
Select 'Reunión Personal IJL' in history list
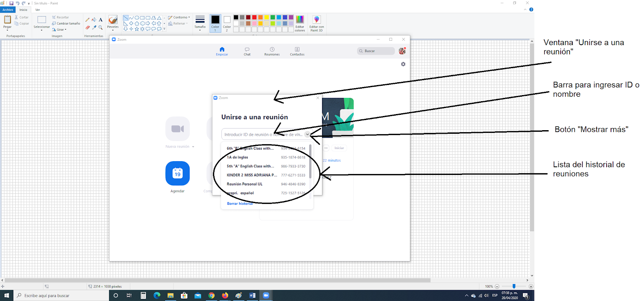coord(266,184)
